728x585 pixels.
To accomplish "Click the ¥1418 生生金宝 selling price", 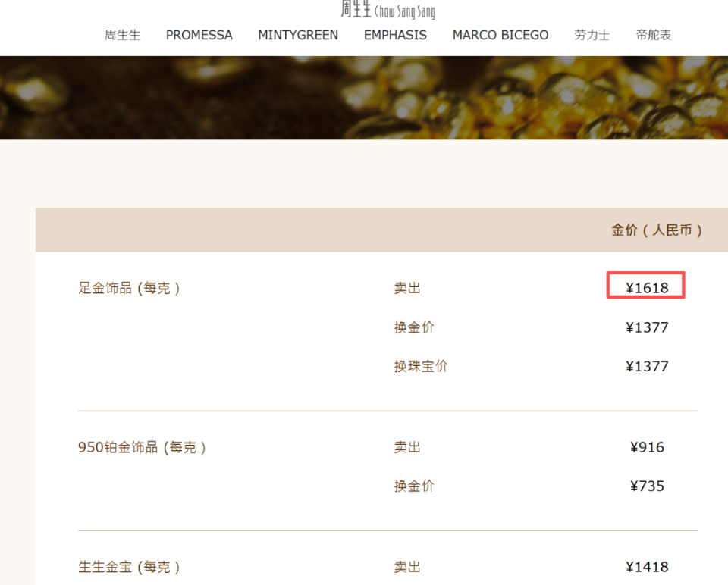I will [647, 567].
